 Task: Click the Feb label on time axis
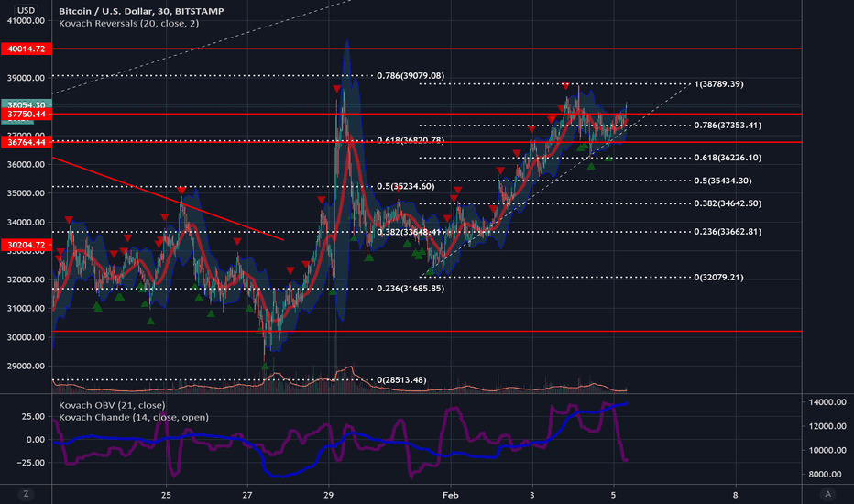click(x=451, y=495)
